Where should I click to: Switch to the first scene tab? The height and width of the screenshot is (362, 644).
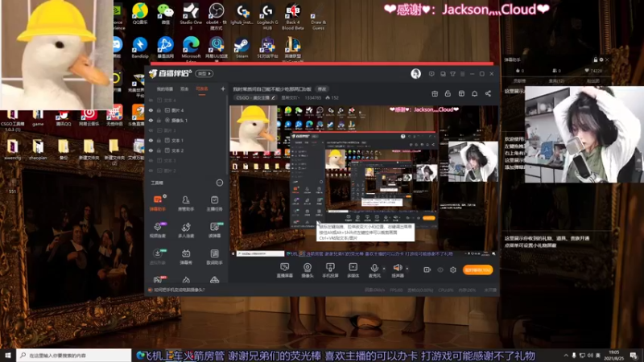pyautogui.click(x=165, y=88)
